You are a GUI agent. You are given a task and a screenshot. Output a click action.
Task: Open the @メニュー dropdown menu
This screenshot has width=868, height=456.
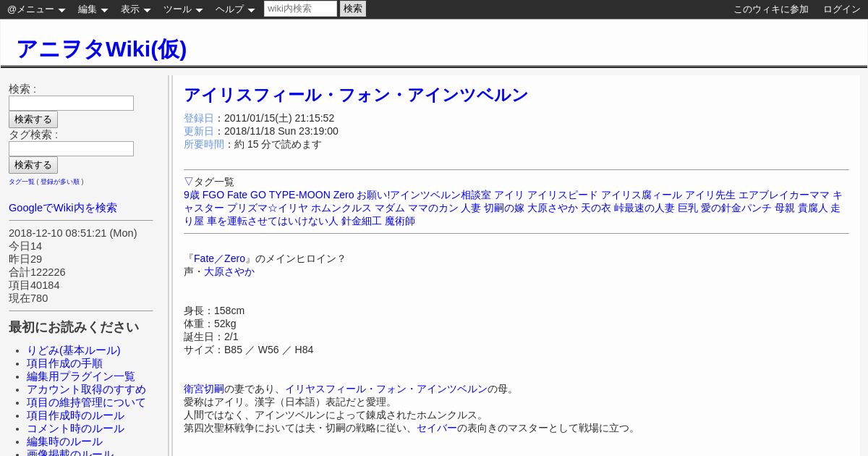pos(36,9)
